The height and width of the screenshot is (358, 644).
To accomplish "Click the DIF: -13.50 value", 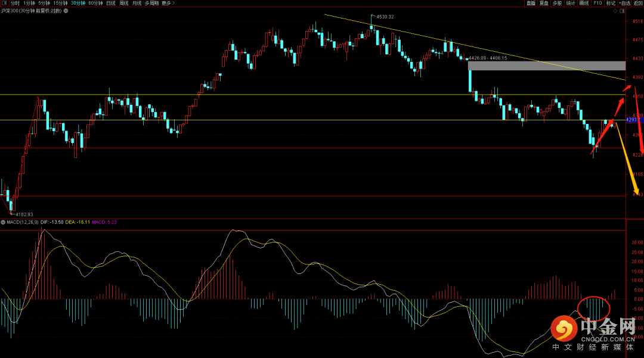I will pyautogui.click(x=52, y=222).
